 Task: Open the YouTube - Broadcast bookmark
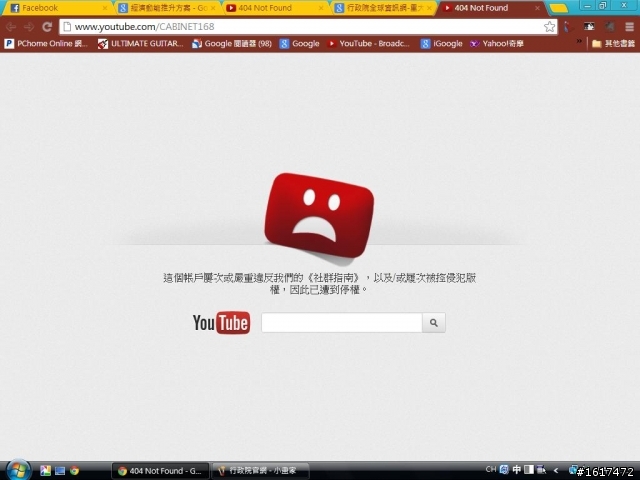[369, 44]
